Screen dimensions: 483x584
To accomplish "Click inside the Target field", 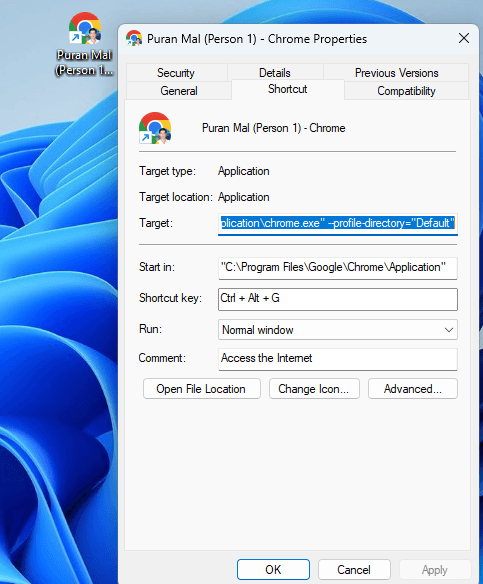I will tap(338, 224).
